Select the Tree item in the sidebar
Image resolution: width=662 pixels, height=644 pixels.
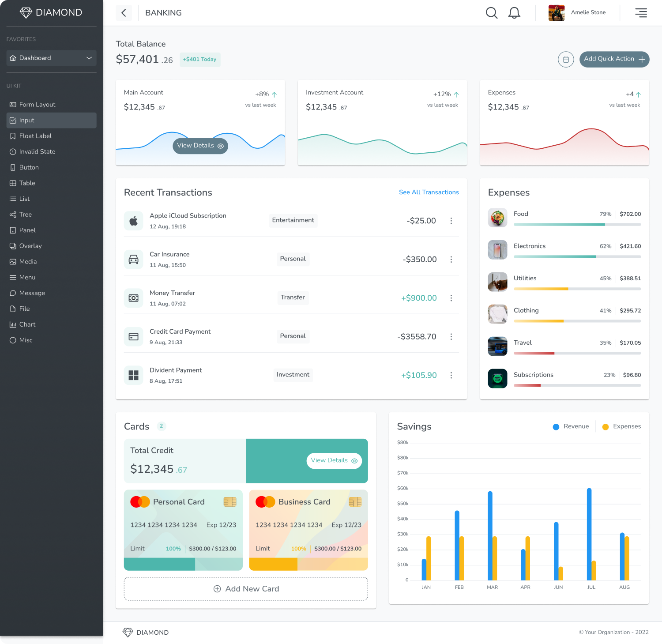click(26, 215)
